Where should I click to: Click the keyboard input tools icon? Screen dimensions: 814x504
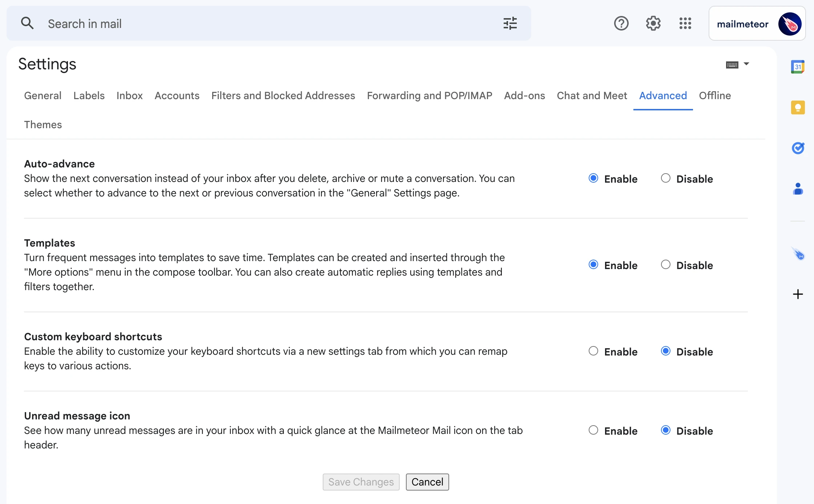coord(732,65)
